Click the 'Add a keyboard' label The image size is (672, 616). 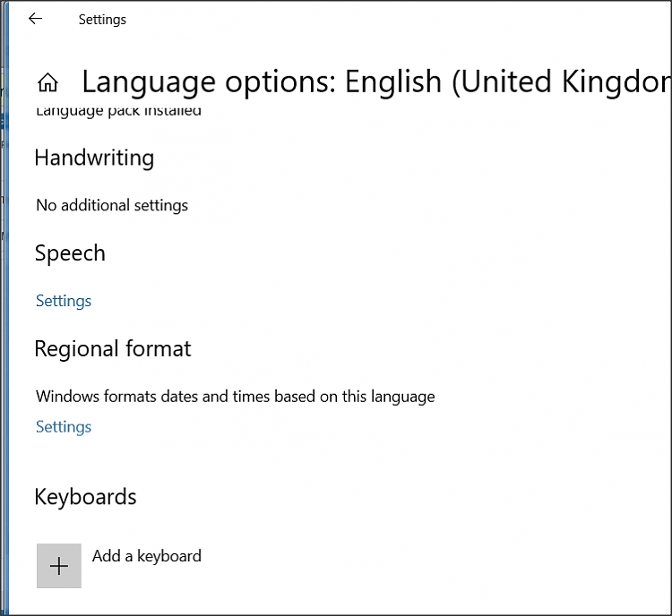[x=147, y=556]
